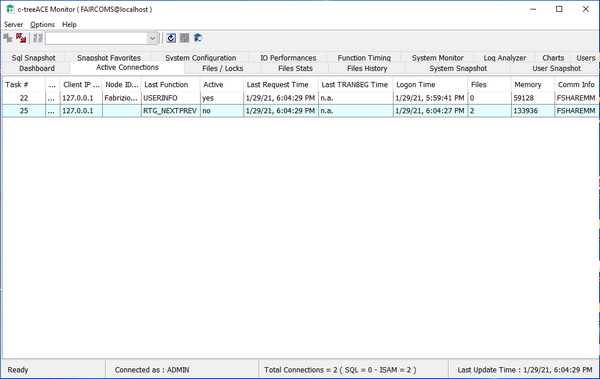Click the RTG_NEXTPREV last function cell
600x379 pixels.
pyautogui.click(x=171, y=111)
